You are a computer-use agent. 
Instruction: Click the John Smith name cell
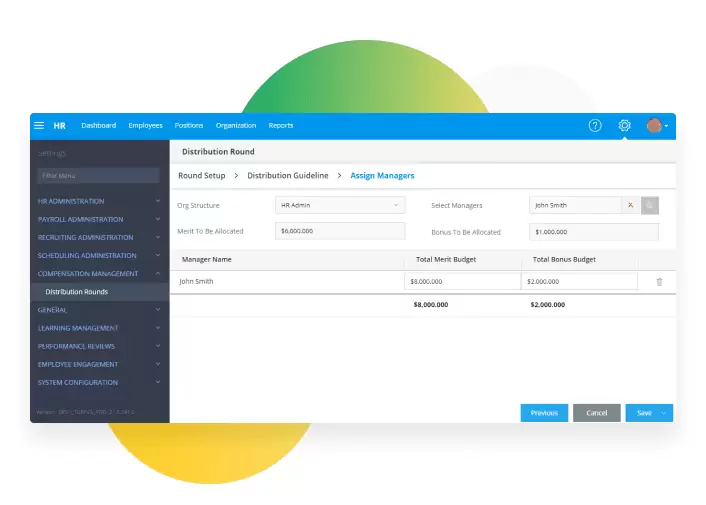tap(196, 281)
